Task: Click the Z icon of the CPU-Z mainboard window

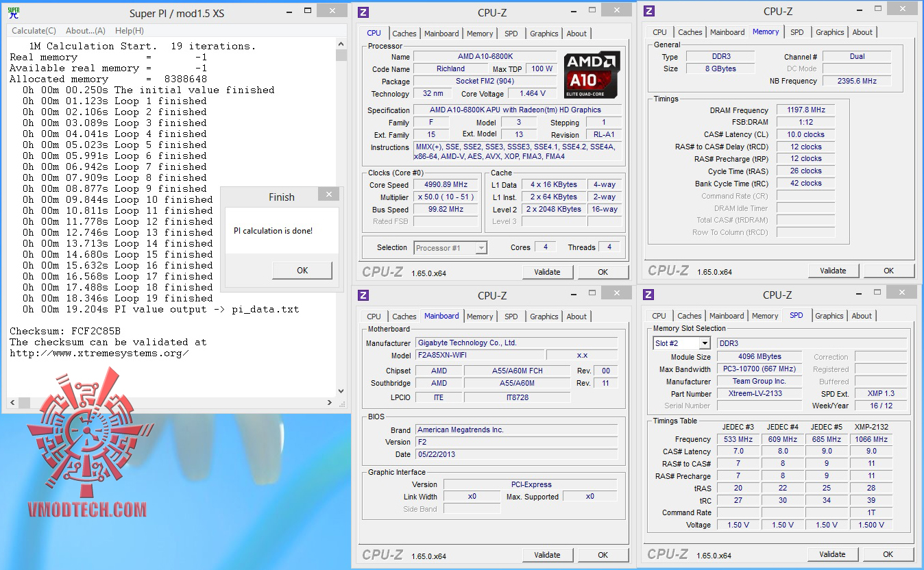Action: click(x=363, y=295)
